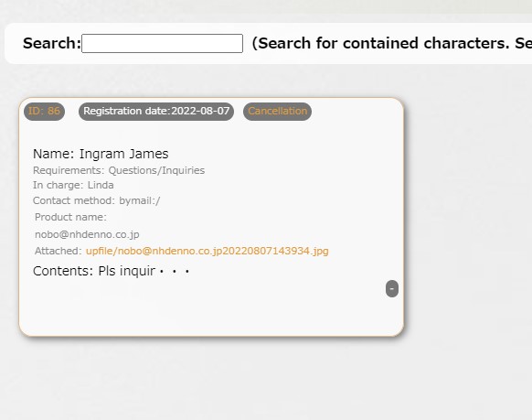Click the In charge: Linda line
The width and height of the screenshot is (532, 420).
[73, 185]
